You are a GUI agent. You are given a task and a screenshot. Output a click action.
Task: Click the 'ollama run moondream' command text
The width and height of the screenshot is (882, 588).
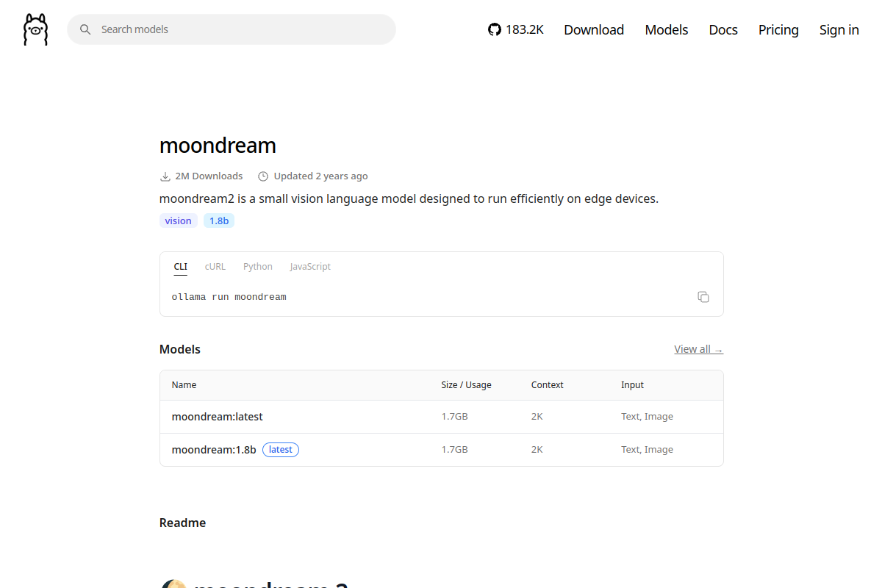click(x=229, y=297)
